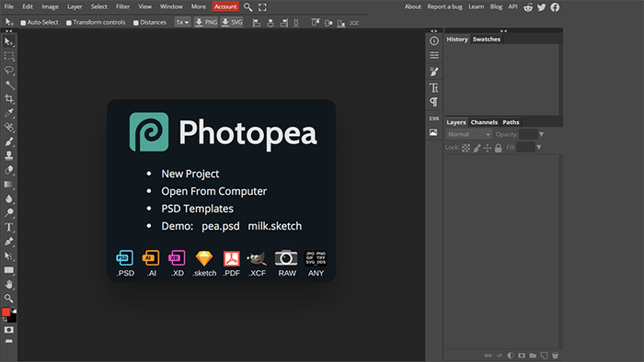Image resolution: width=644 pixels, height=362 pixels.
Task: Toggle the Transform controls checkbox
Action: coord(69,23)
